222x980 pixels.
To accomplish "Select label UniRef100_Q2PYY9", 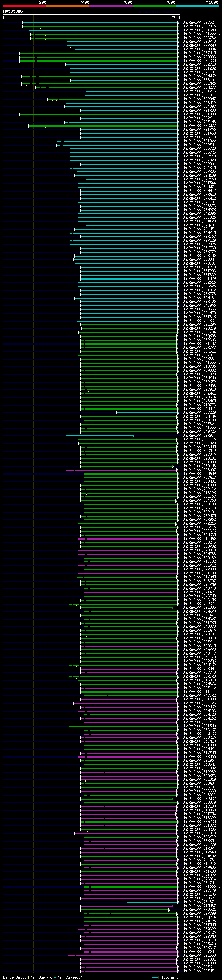I will point(199,156).
